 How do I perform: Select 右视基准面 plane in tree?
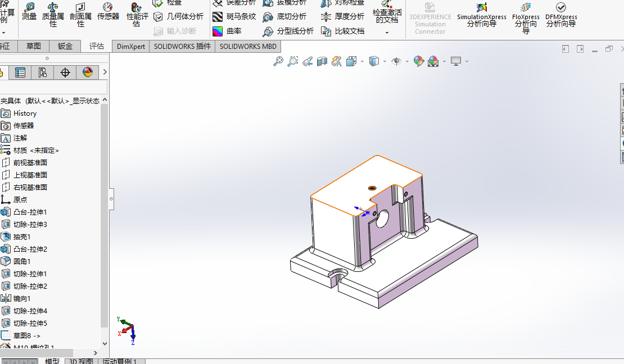pos(30,188)
